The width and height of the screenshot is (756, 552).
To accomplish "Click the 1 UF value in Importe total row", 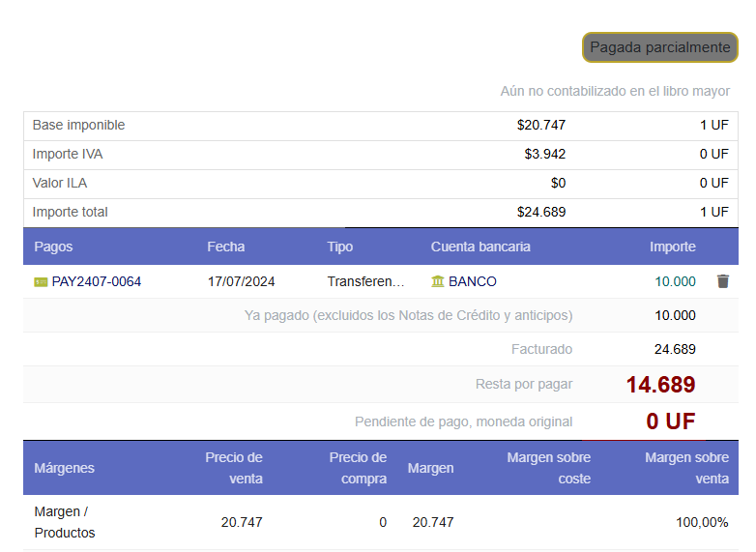I will pyautogui.click(x=714, y=212).
